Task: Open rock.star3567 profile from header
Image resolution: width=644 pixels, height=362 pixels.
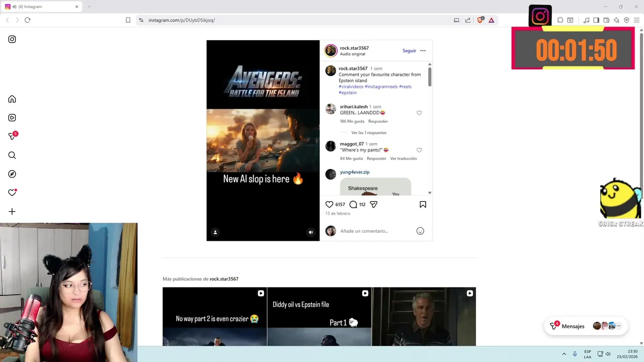Action: pyautogui.click(x=354, y=48)
